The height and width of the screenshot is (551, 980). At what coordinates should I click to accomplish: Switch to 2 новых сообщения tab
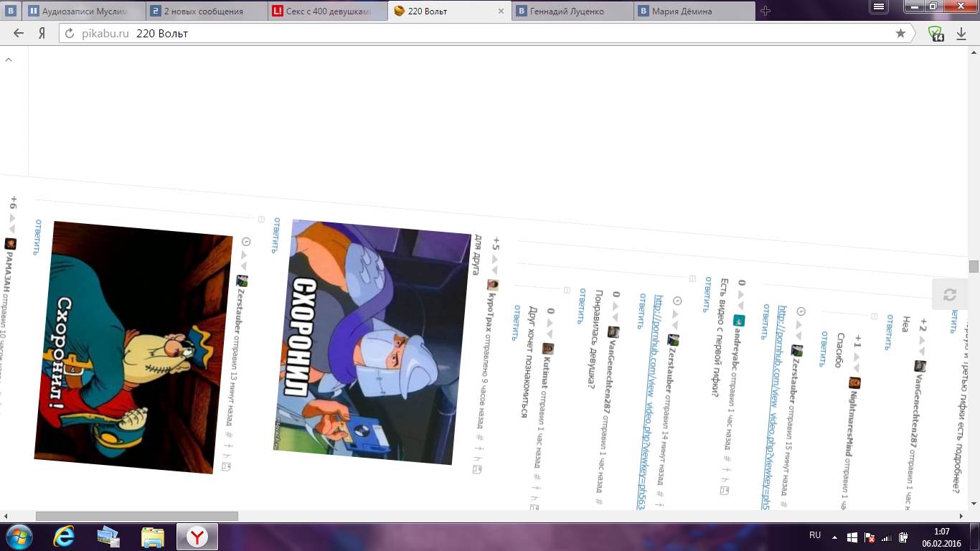(x=207, y=11)
